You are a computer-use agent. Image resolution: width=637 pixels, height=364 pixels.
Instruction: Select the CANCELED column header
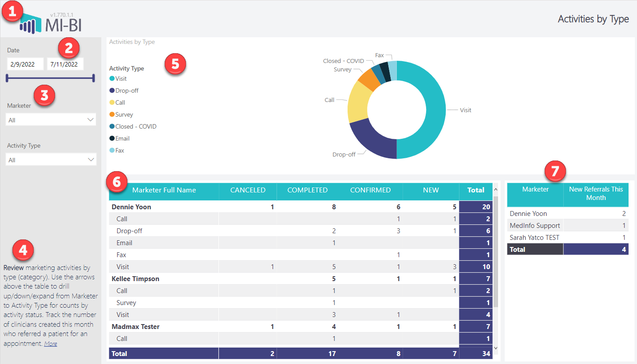click(247, 190)
